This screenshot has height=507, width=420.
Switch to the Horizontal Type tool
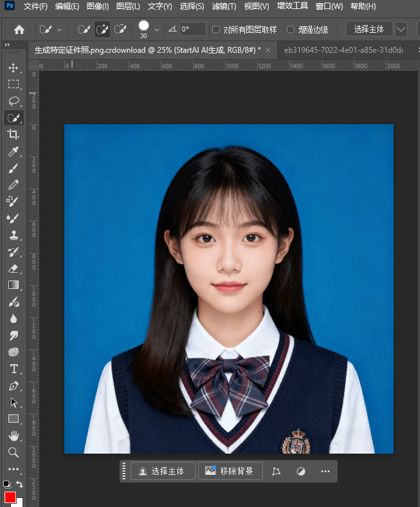[13, 369]
